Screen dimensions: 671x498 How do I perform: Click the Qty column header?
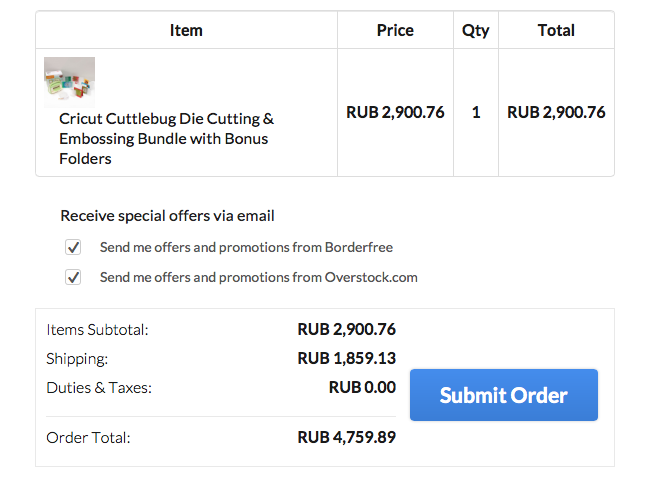pyautogui.click(x=475, y=30)
